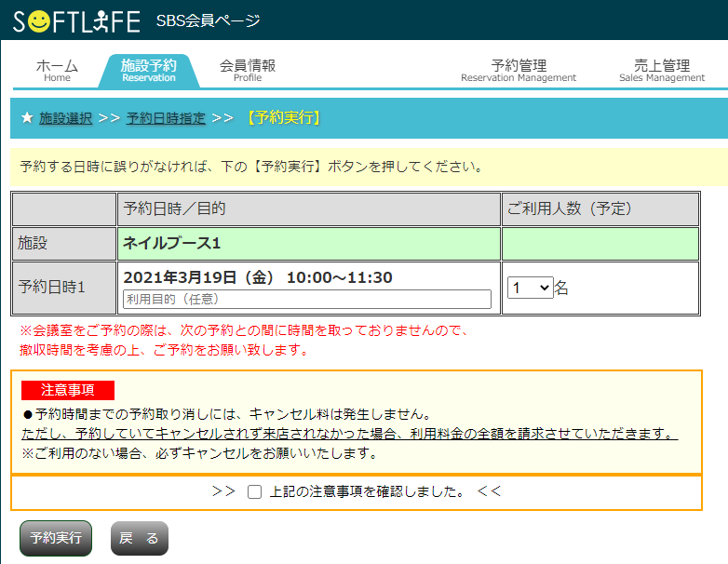Go to the 会員情報 Profile tab
The width and height of the screenshot is (728, 564).
point(248,70)
